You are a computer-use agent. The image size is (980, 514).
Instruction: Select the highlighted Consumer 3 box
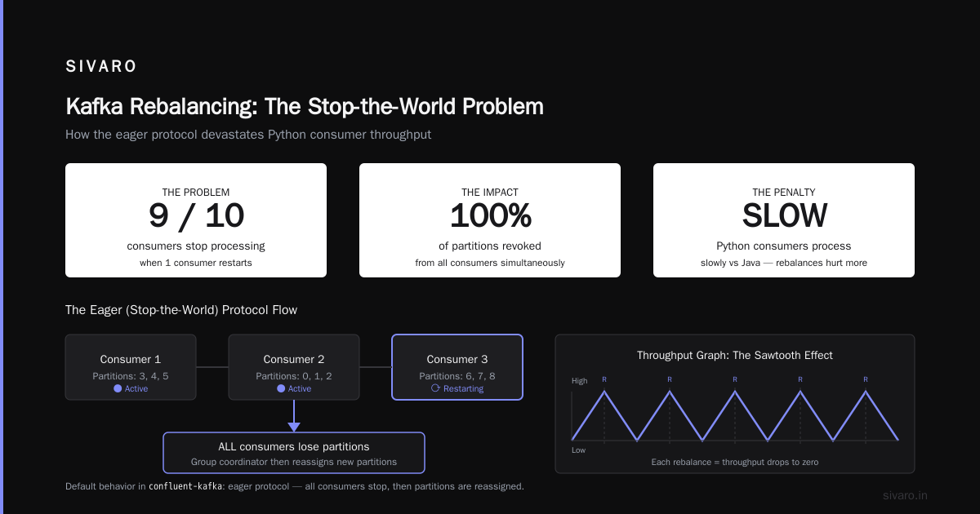click(x=457, y=367)
